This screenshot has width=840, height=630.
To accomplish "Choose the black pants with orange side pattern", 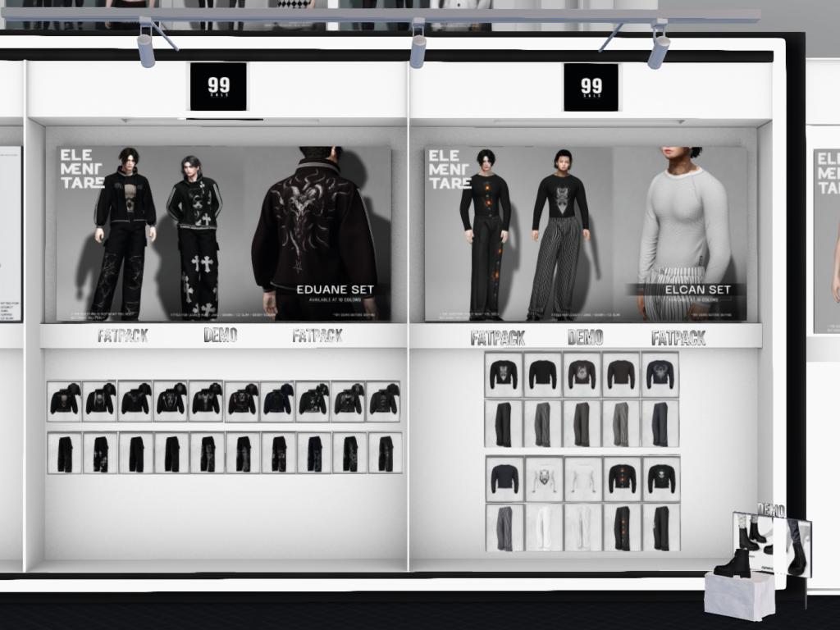I will 622,527.
